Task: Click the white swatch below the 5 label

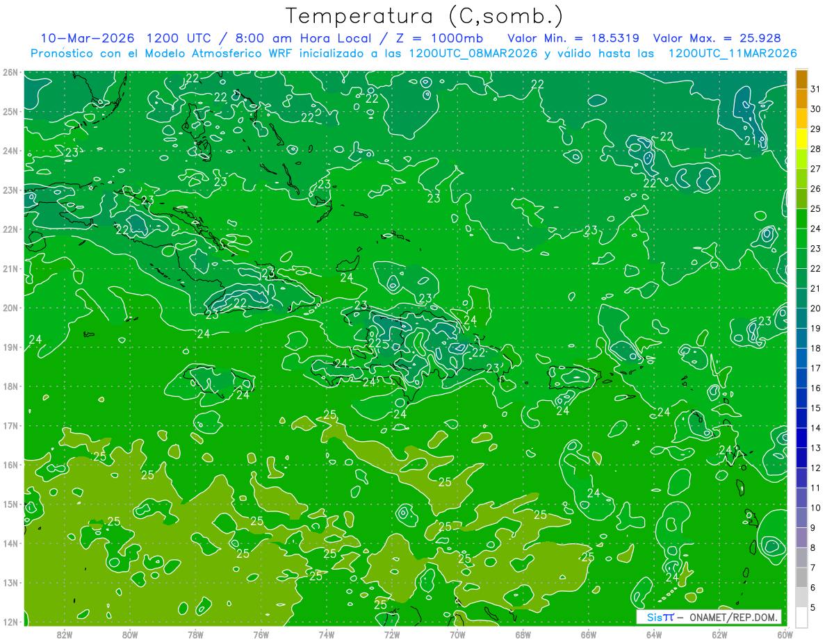Action: tap(801, 617)
